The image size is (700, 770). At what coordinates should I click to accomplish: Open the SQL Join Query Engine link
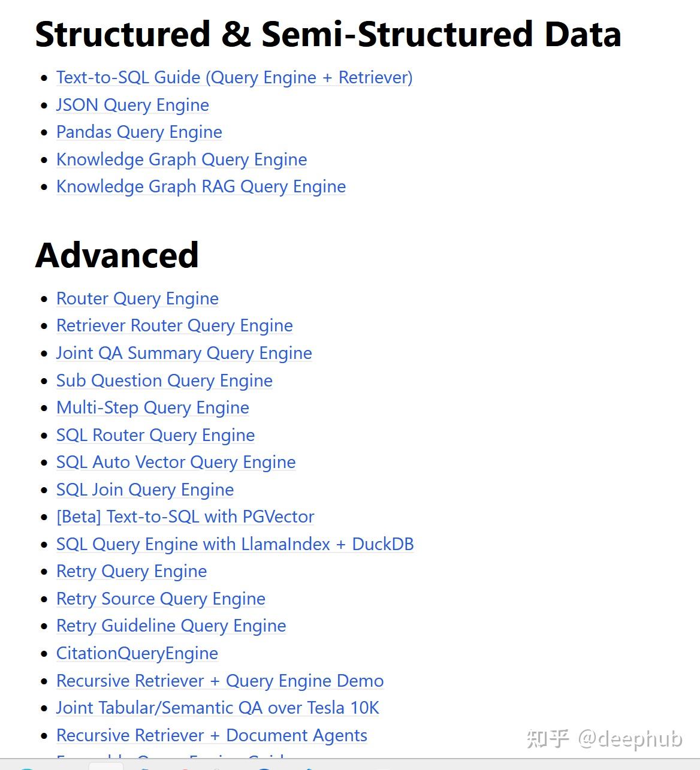(145, 490)
